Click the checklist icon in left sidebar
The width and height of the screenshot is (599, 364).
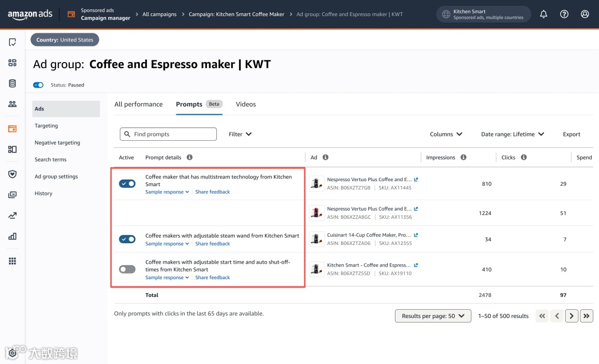(x=12, y=42)
